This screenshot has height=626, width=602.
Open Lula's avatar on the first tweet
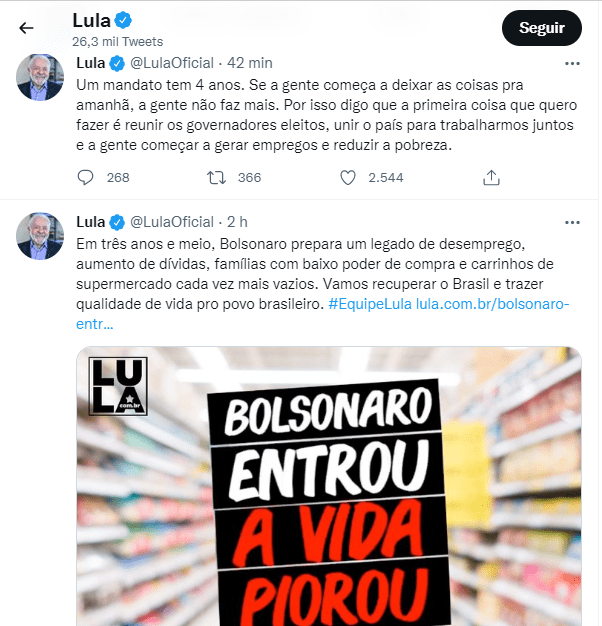click(40, 77)
